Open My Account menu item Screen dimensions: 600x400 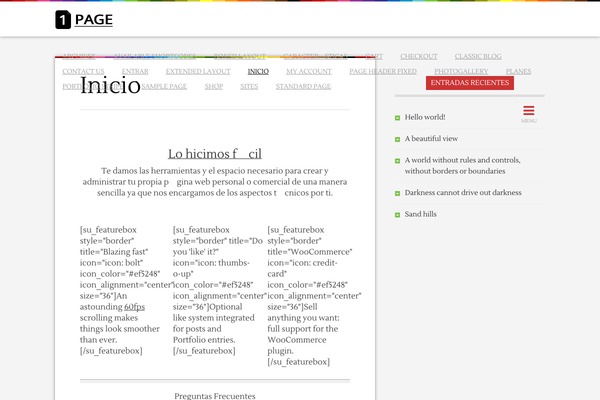tap(309, 71)
